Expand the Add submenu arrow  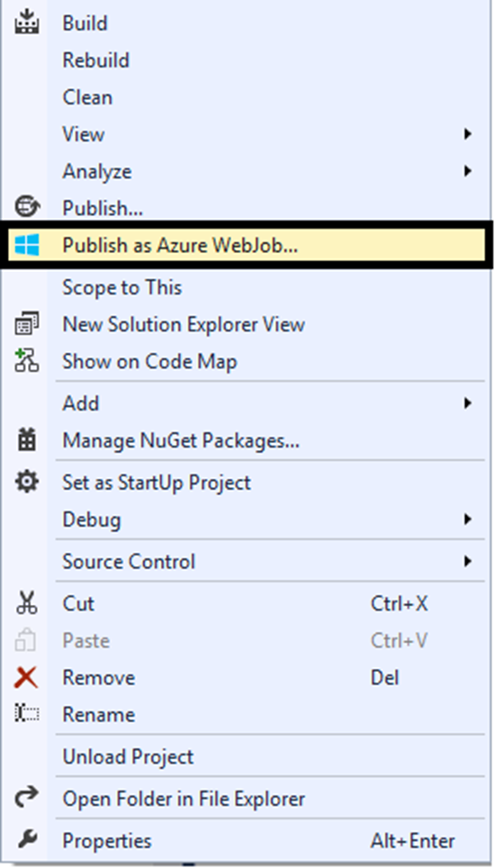468,403
